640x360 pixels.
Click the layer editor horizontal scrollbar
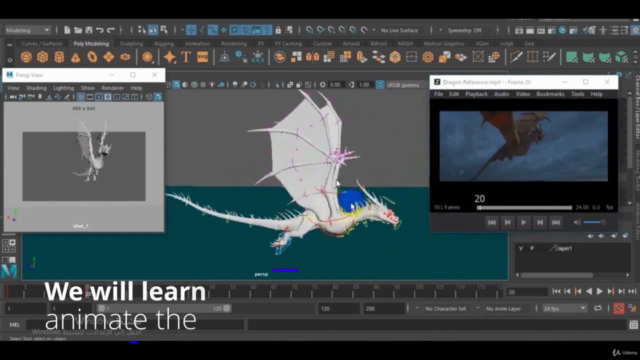pyautogui.click(x=557, y=275)
